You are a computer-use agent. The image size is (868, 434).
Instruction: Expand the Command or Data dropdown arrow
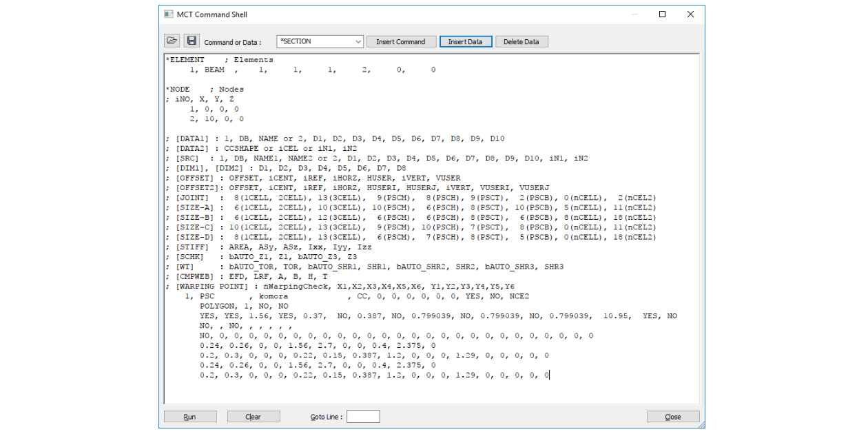(358, 42)
